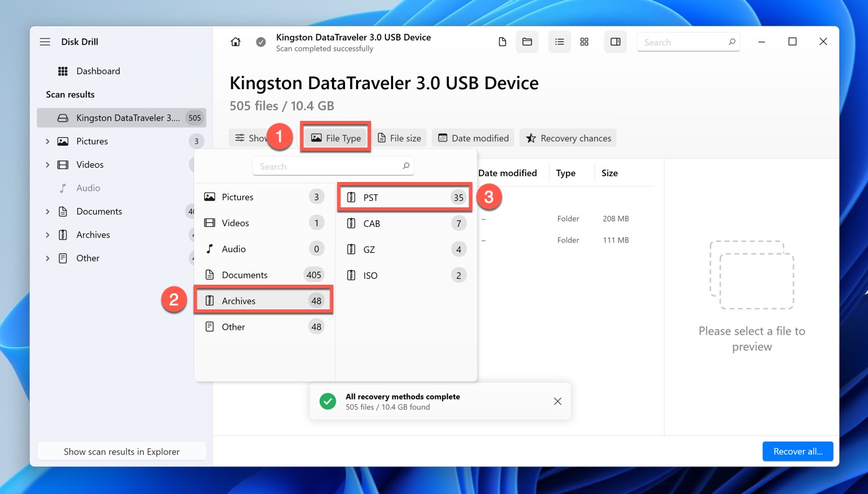Image resolution: width=868 pixels, height=494 pixels.
Task: Select CAB archive type
Action: (x=405, y=224)
